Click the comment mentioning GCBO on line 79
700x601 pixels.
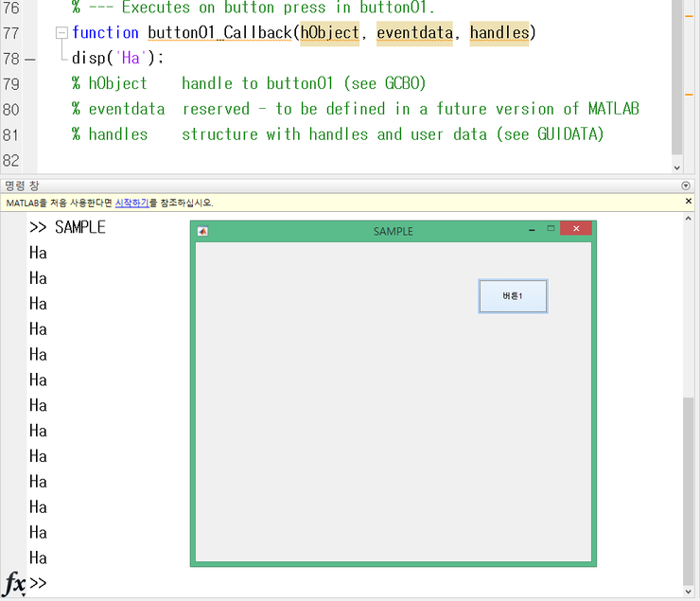pos(249,83)
